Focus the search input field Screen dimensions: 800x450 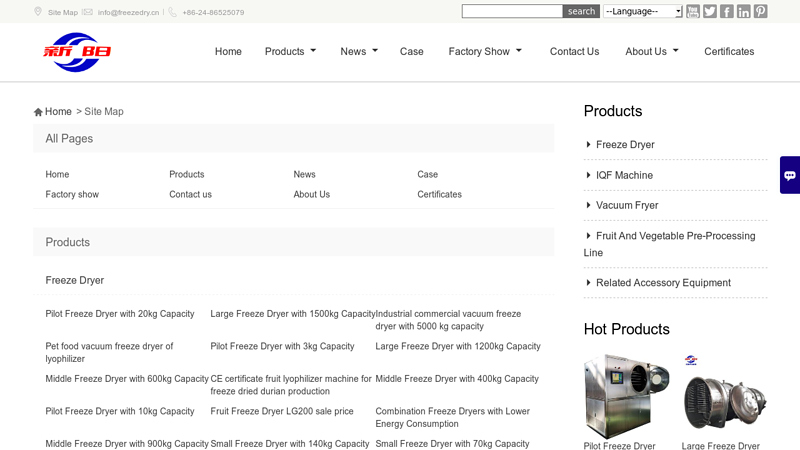pyautogui.click(x=512, y=11)
